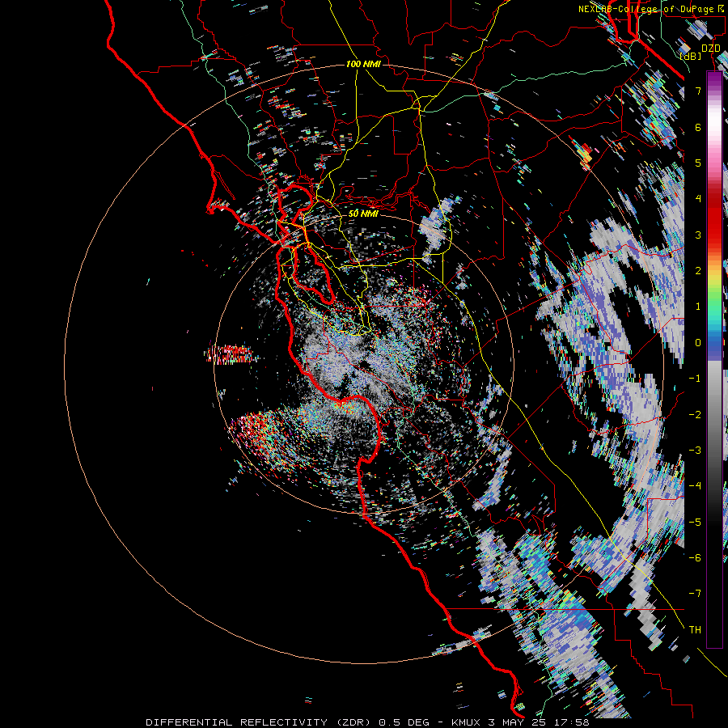The width and height of the screenshot is (728, 728).
Task: Click the "-3" value on the color scale
Action: (695, 450)
